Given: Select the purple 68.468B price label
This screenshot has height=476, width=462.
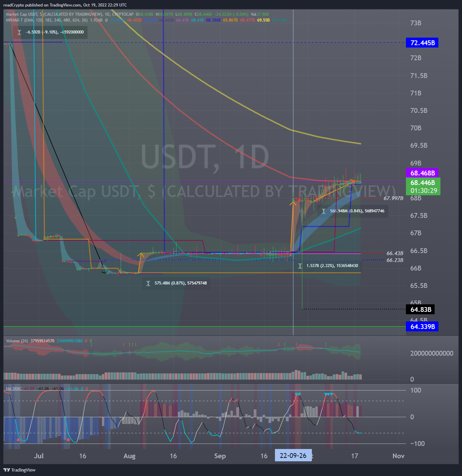Looking at the screenshot, I should pyautogui.click(x=422, y=173).
